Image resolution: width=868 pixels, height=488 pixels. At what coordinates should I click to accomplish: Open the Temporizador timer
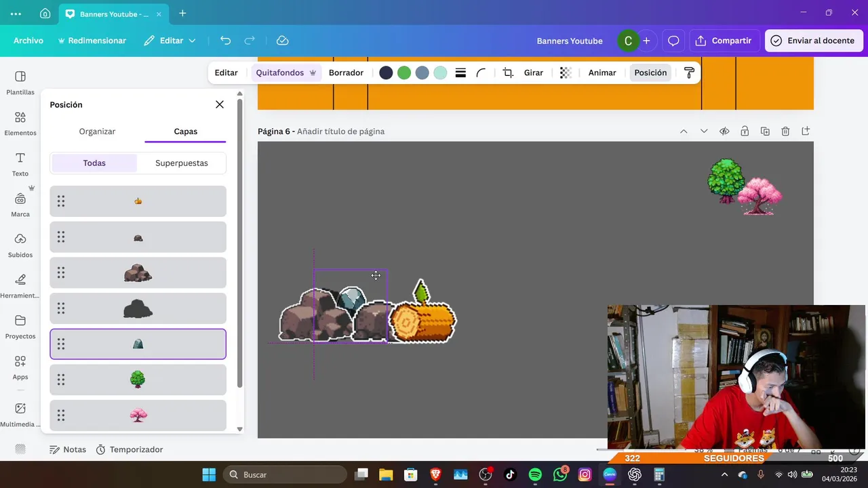[130, 449]
